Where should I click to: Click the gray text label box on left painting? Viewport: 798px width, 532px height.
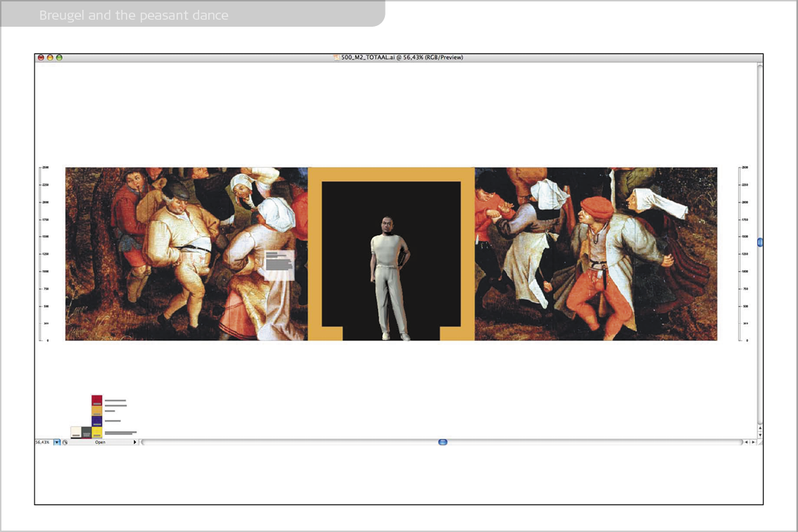pyautogui.click(x=279, y=265)
